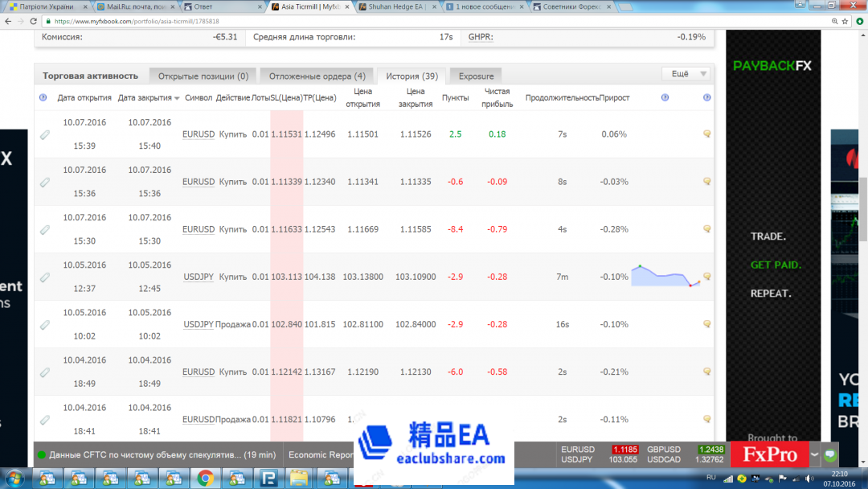
Task: Click the chat bubble icon in bottom bar
Action: pos(830,454)
